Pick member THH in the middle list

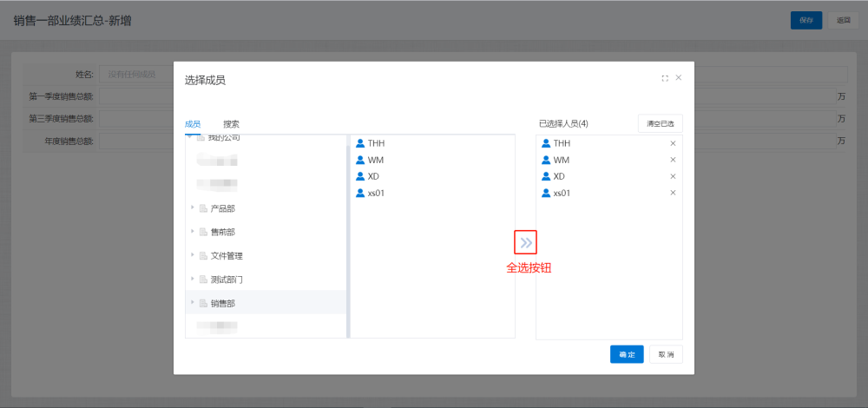[x=376, y=143]
